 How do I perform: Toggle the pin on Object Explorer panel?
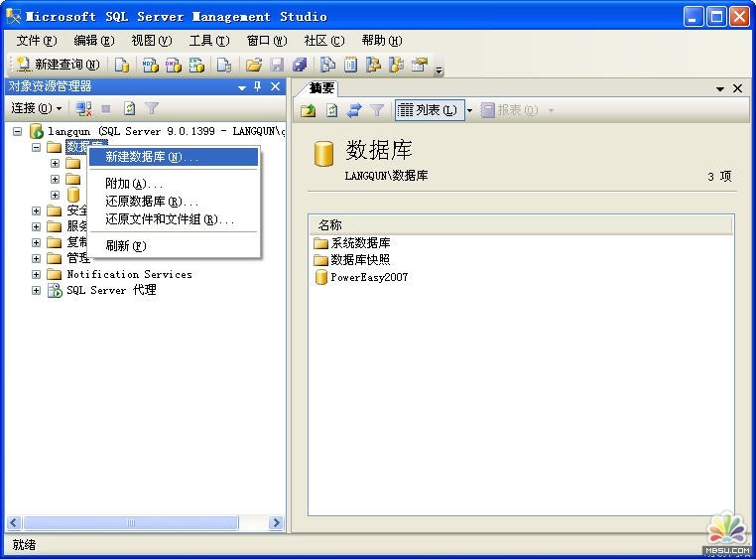[x=258, y=87]
